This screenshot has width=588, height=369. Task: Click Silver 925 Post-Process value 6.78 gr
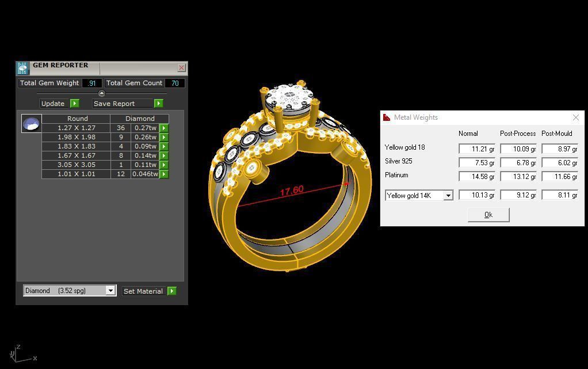point(518,163)
